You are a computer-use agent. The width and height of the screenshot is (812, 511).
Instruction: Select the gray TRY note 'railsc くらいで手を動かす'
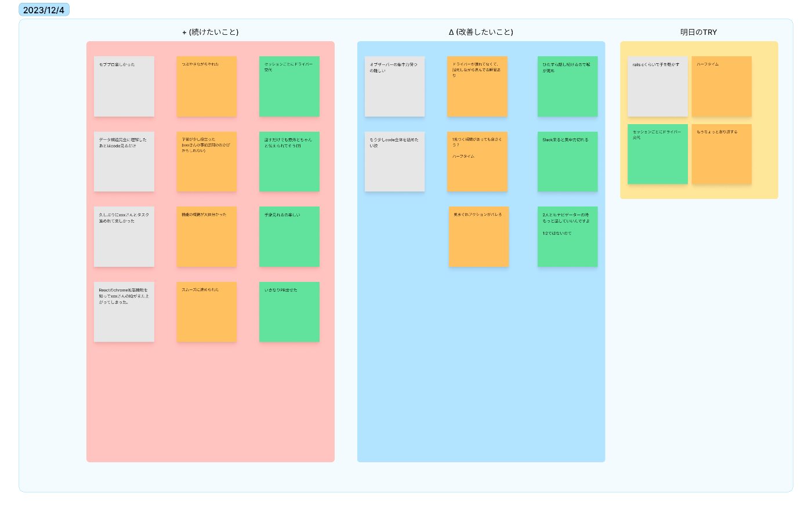pyautogui.click(x=658, y=86)
